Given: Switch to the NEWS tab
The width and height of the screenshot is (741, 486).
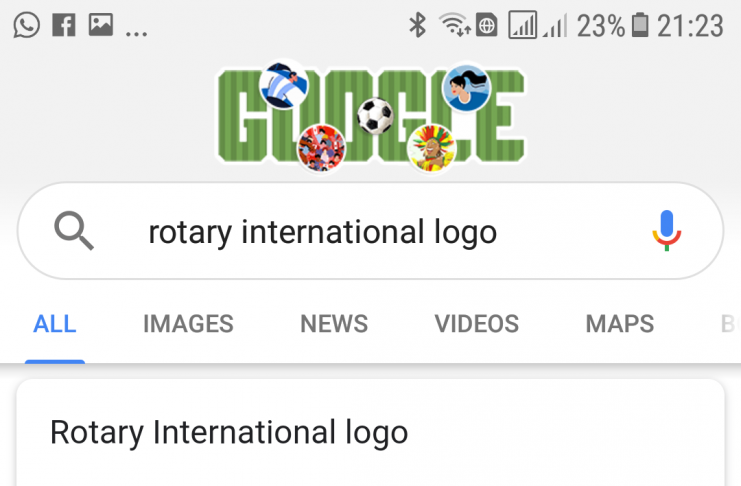Looking at the screenshot, I should [334, 324].
